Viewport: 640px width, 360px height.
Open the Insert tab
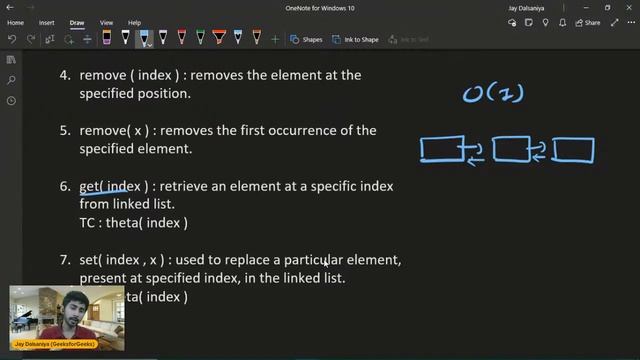47,23
